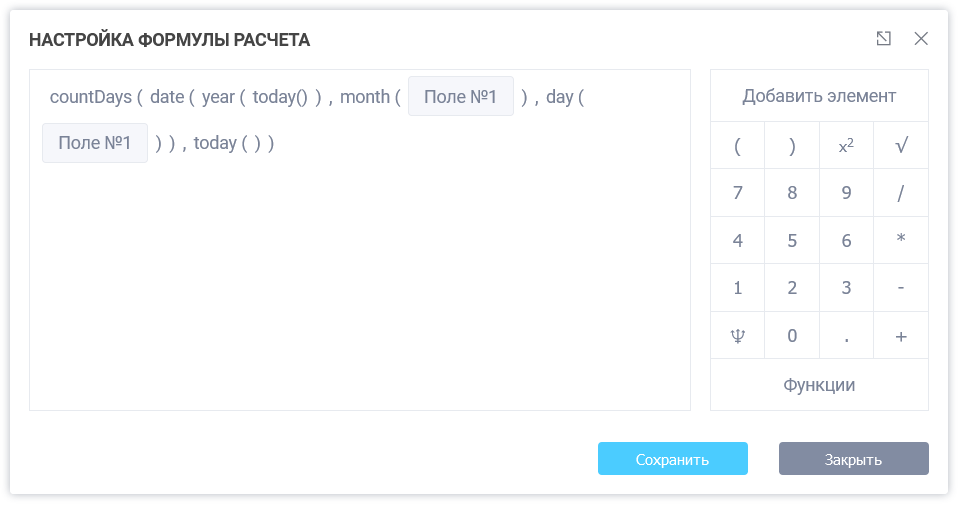Click the psi symbol key
This screenshot has width=960, height=505.
click(737, 336)
